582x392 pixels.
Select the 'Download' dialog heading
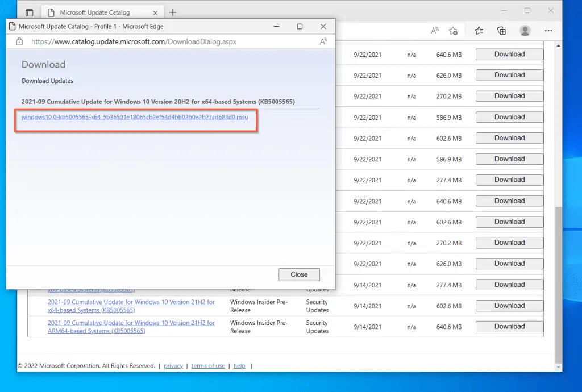(x=43, y=65)
